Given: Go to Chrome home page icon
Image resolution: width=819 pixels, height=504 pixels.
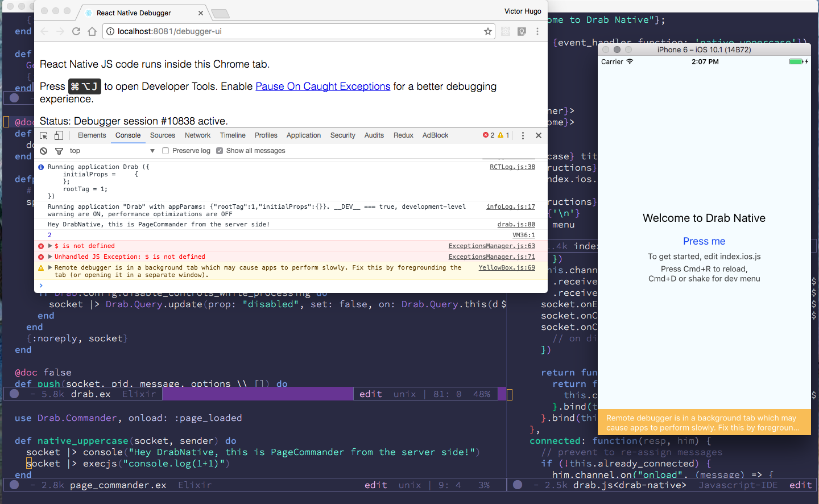Looking at the screenshot, I should (92, 31).
